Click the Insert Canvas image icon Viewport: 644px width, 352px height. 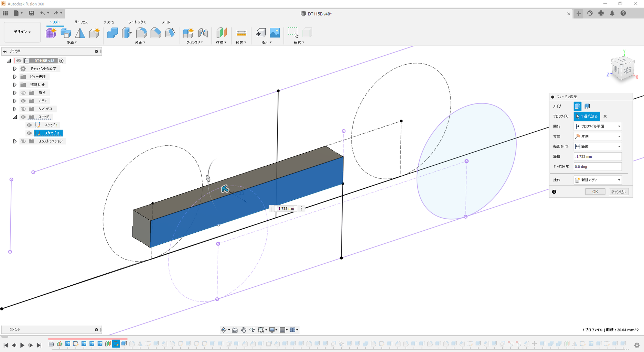pos(275,33)
